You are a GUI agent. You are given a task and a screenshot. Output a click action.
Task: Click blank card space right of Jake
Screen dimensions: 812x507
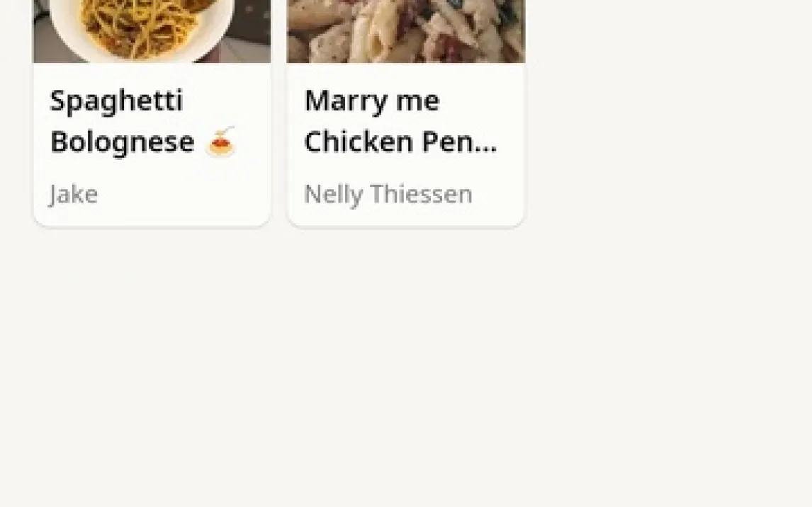(x=191, y=194)
